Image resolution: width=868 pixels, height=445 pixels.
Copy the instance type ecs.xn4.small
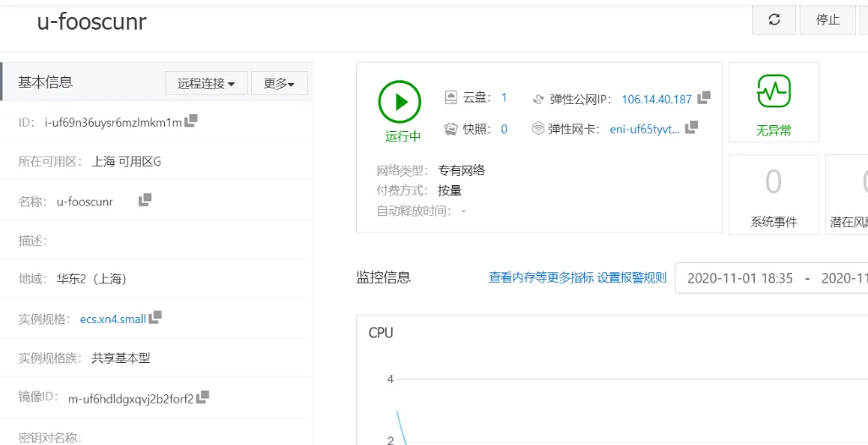[x=156, y=317]
